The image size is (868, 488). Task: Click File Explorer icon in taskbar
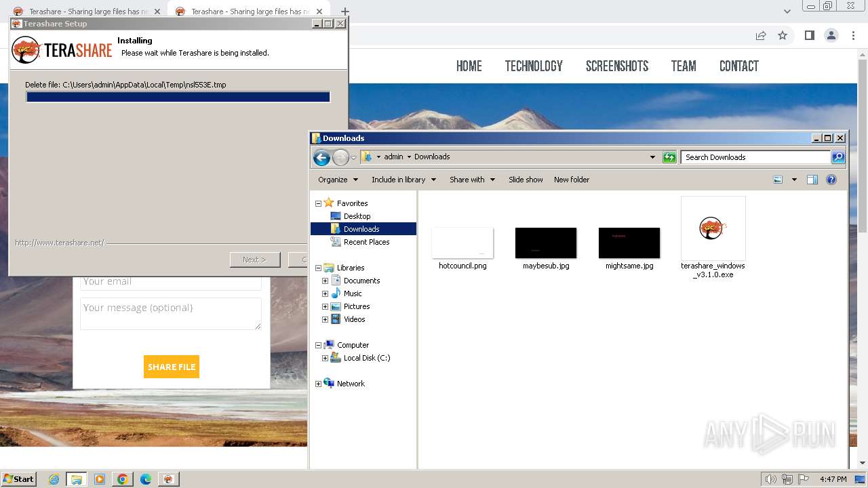[x=77, y=479]
